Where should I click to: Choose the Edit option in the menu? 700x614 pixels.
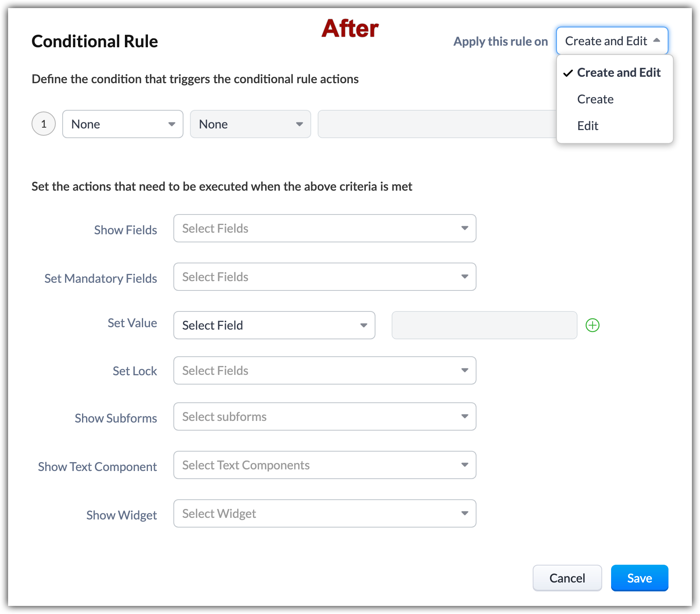pos(588,126)
